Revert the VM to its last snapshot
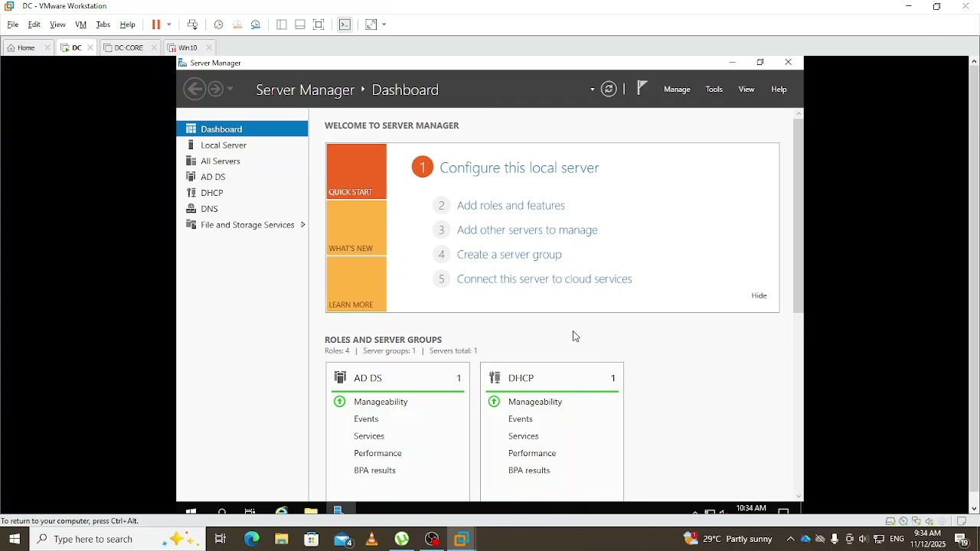This screenshot has height=551, width=980. 237,24
